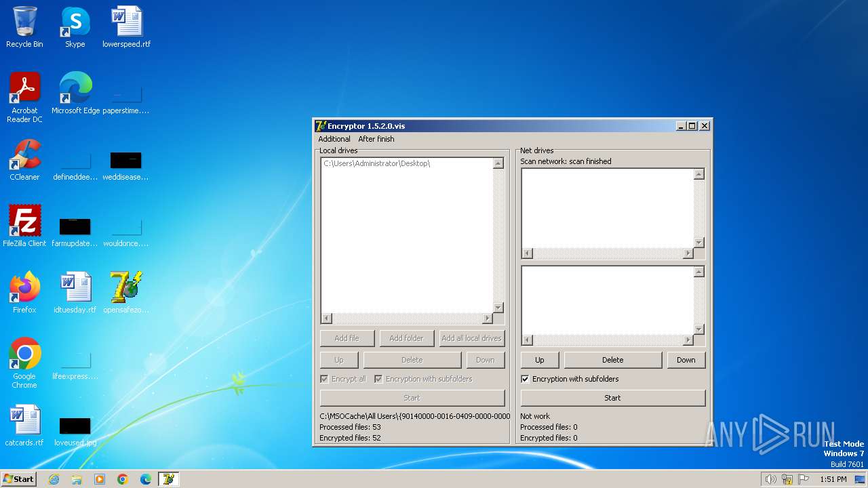The image size is (868, 488).
Task: Select C:\Users\Administrator\Desktop\ list entry
Action: click(x=377, y=163)
